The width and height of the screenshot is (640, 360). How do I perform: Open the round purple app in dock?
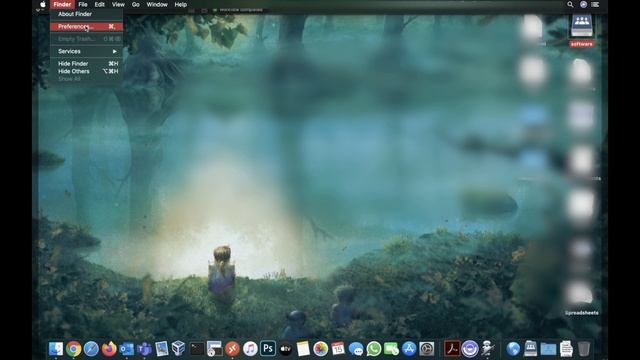(x=470, y=349)
